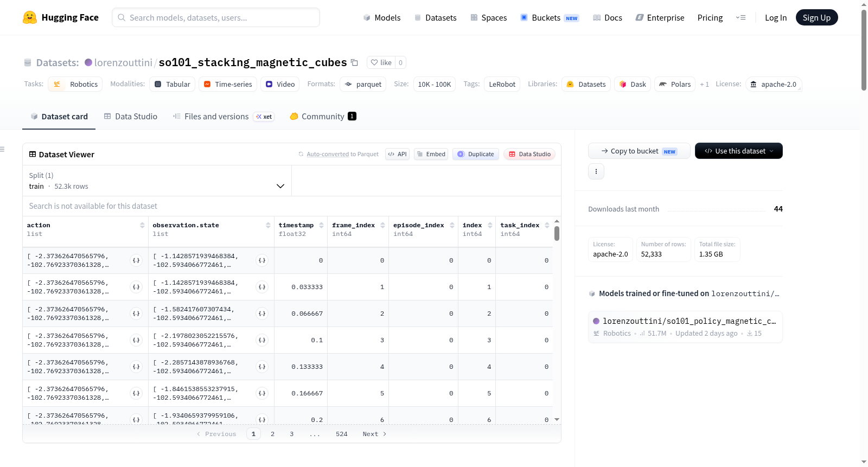Toggle sort on timestamp column

[x=321, y=225]
